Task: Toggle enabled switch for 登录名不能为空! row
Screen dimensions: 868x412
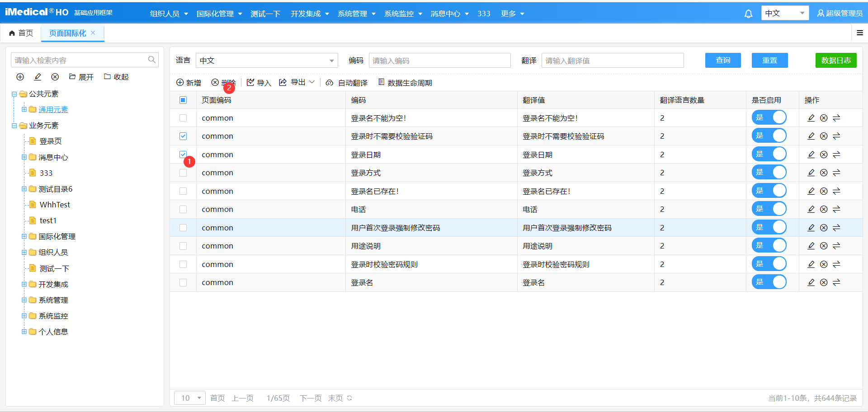Action: coord(769,117)
